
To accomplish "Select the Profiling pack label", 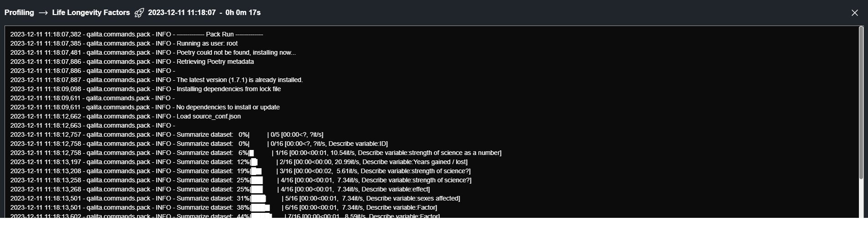I will pos(19,13).
